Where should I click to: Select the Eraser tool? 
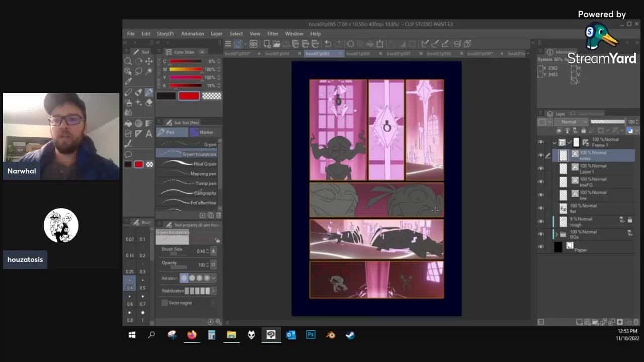click(149, 102)
